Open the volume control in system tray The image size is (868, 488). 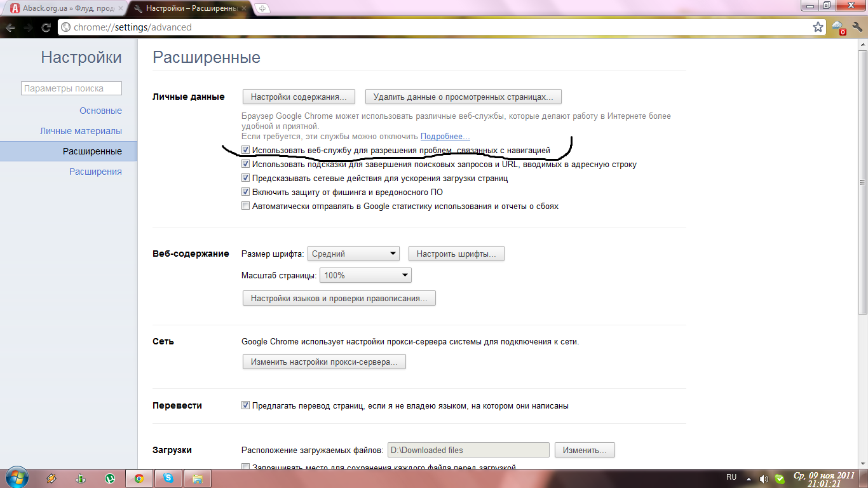[x=764, y=478]
